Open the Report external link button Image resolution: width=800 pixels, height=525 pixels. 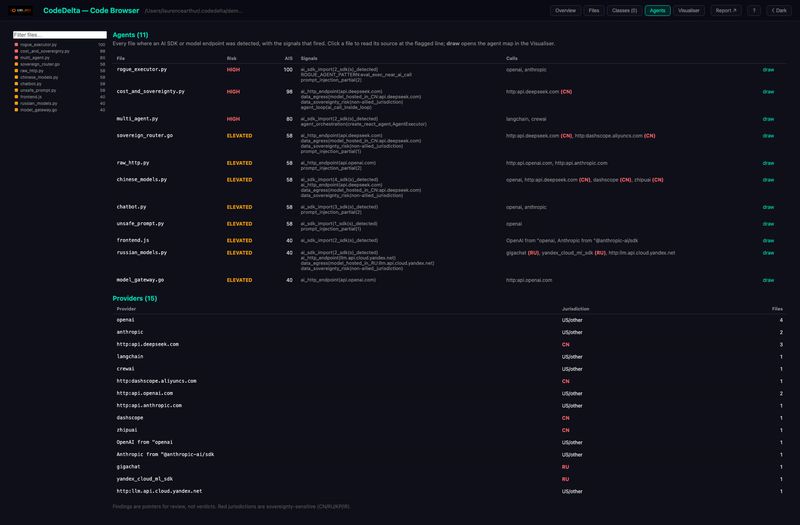726,10
